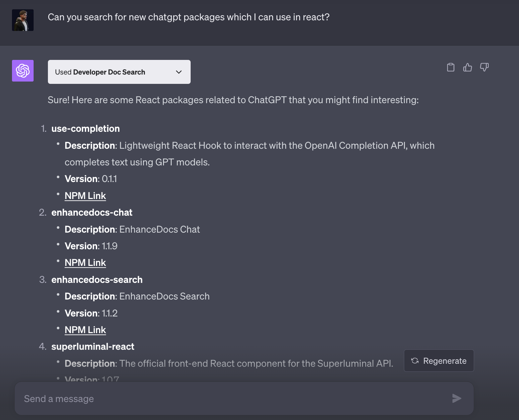Open the NPM Link for enhancedocs-chat

[x=85, y=263]
